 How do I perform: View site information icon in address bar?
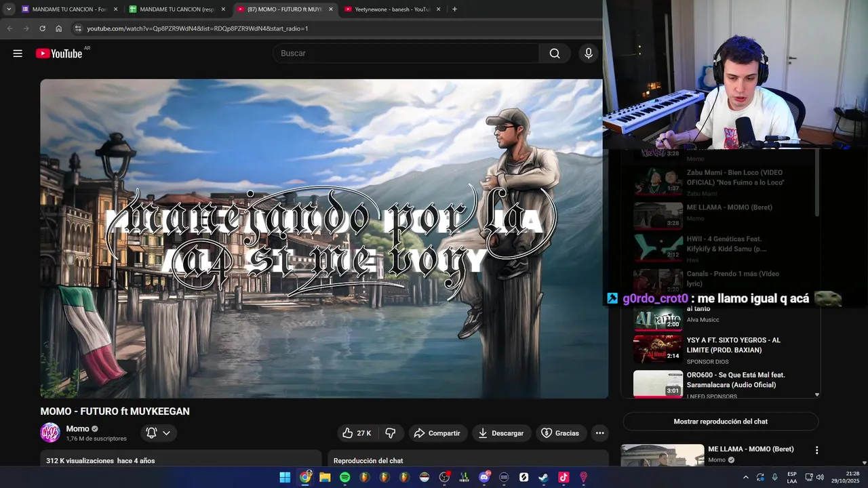point(78,28)
